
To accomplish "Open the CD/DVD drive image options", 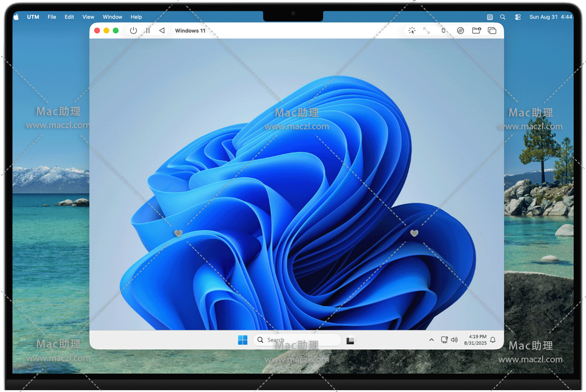I will [x=460, y=31].
